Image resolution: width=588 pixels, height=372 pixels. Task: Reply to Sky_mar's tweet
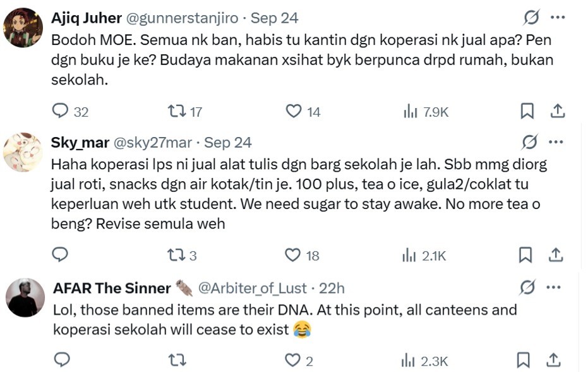click(x=60, y=255)
